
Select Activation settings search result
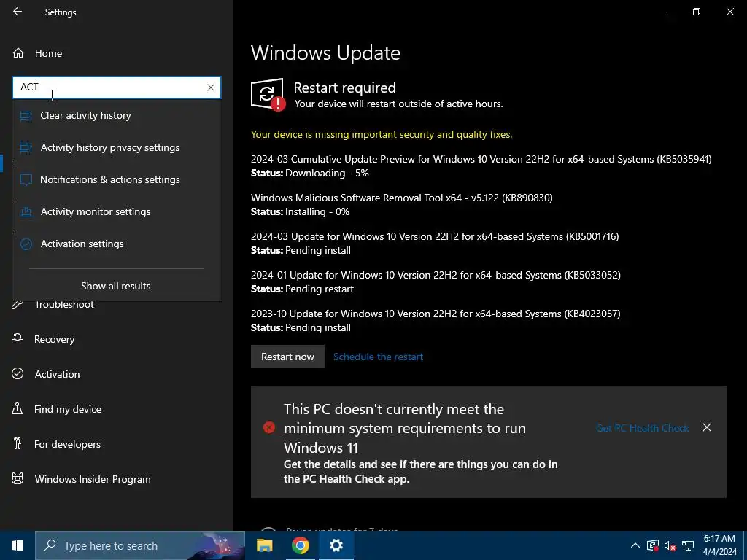coord(117,244)
